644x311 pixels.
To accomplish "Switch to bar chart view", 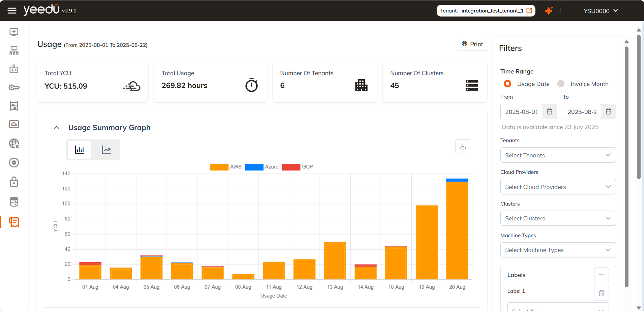I will click(x=80, y=150).
